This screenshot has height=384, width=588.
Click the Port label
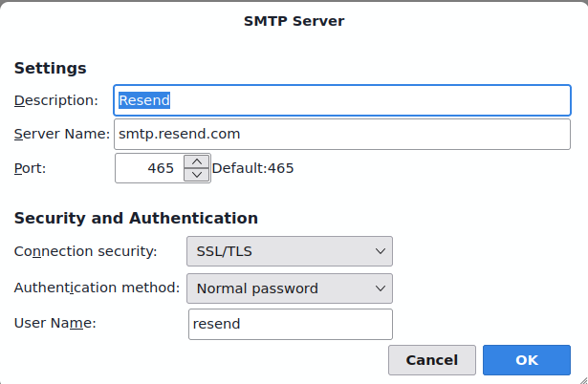tap(30, 168)
